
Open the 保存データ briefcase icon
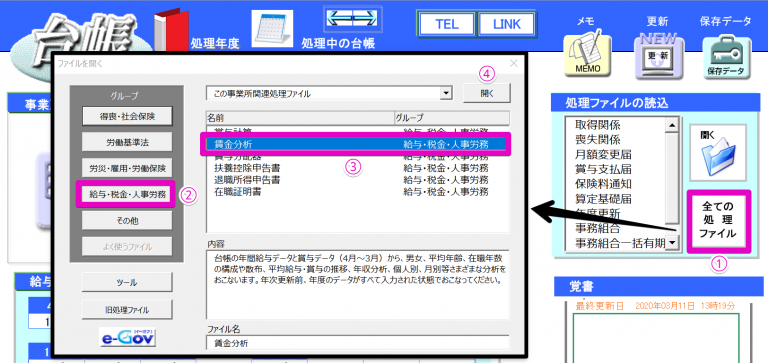pyautogui.click(x=726, y=56)
